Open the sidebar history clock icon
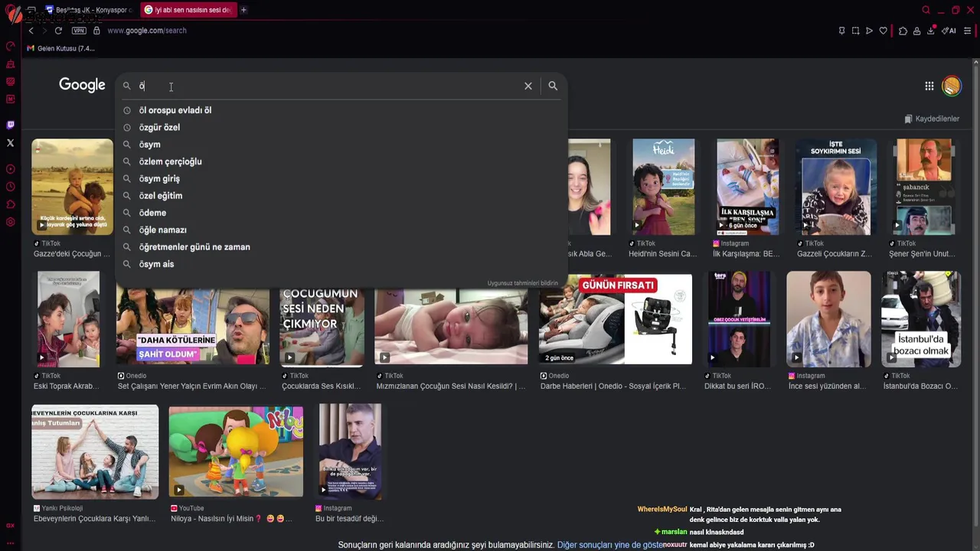Viewport: 980px width, 551px height. point(10,187)
